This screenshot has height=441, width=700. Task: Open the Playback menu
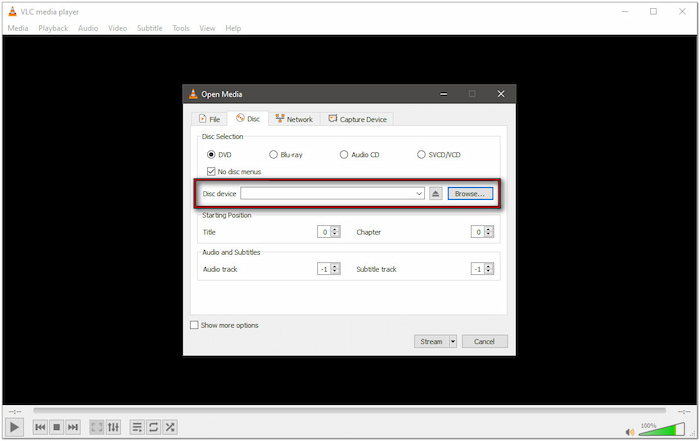tap(53, 28)
